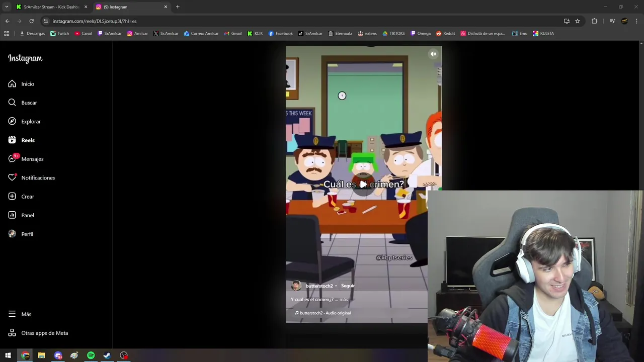Open Spotify from the taskbar
The width and height of the screenshot is (644, 362).
(91, 355)
